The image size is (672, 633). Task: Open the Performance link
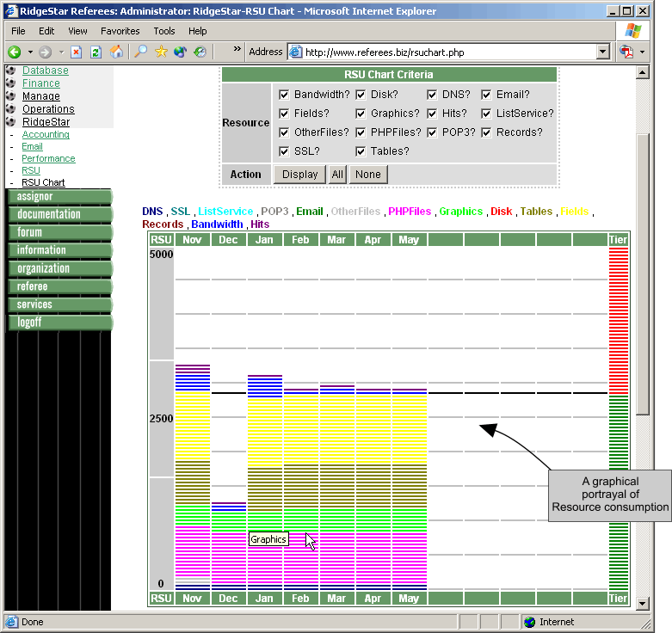(48, 158)
